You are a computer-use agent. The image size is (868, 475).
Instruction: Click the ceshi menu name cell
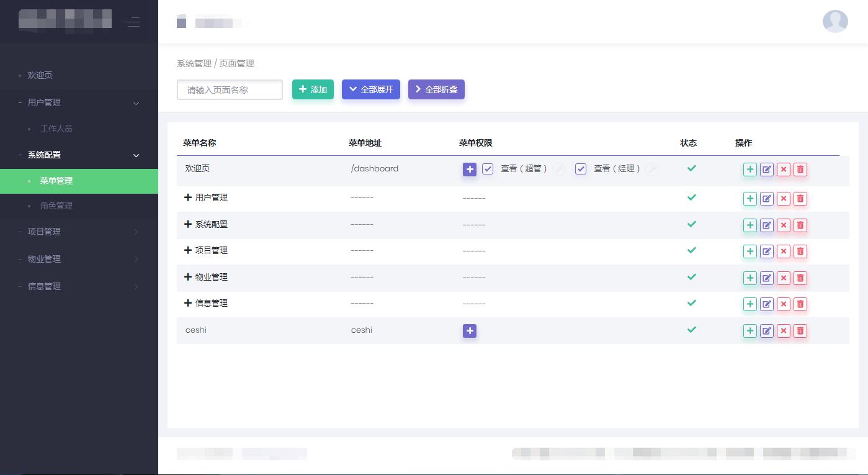pyautogui.click(x=196, y=330)
